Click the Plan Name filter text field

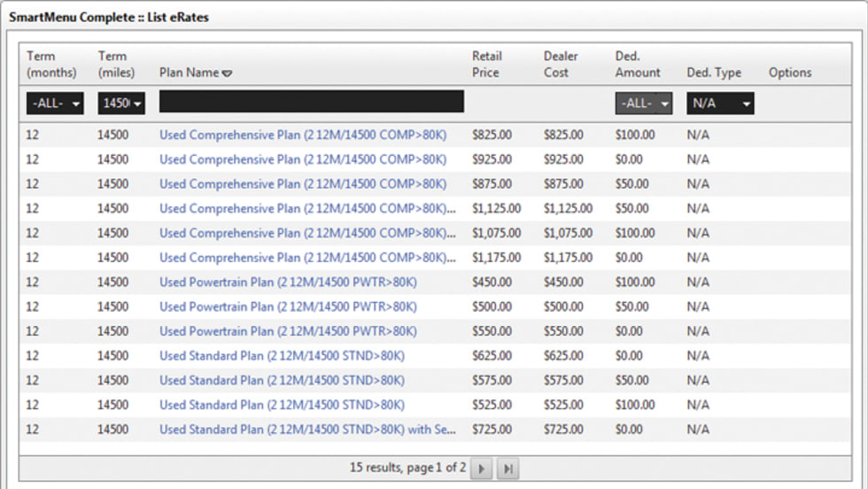311,102
